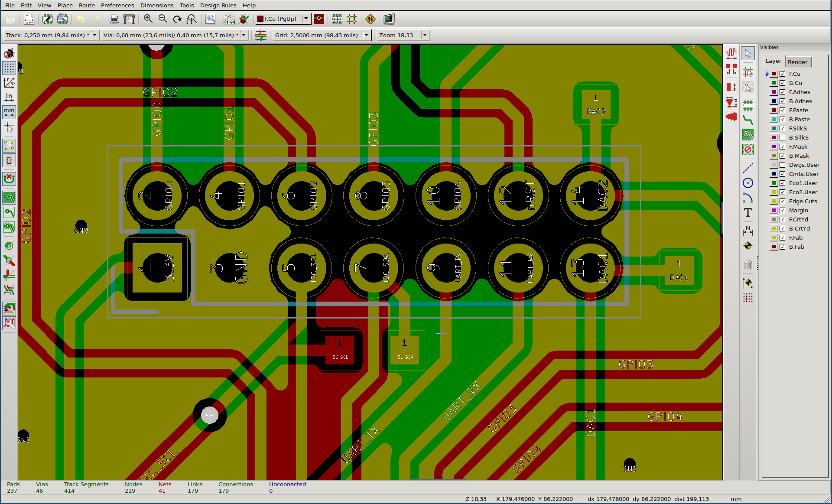Toggle B.Cu layer visibility checkbox
Viewport: 832px width, 504px height.
[x=783, y=83]
